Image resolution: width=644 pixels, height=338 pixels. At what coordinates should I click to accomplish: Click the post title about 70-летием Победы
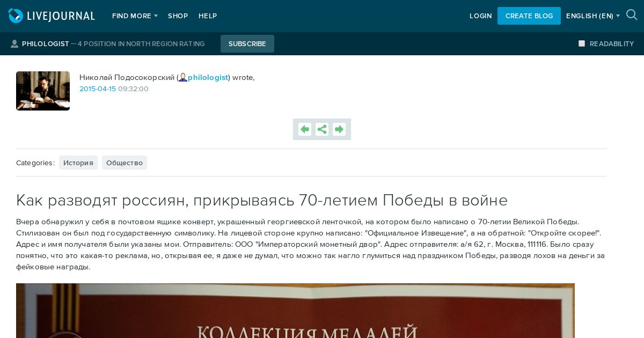[262, 200]
